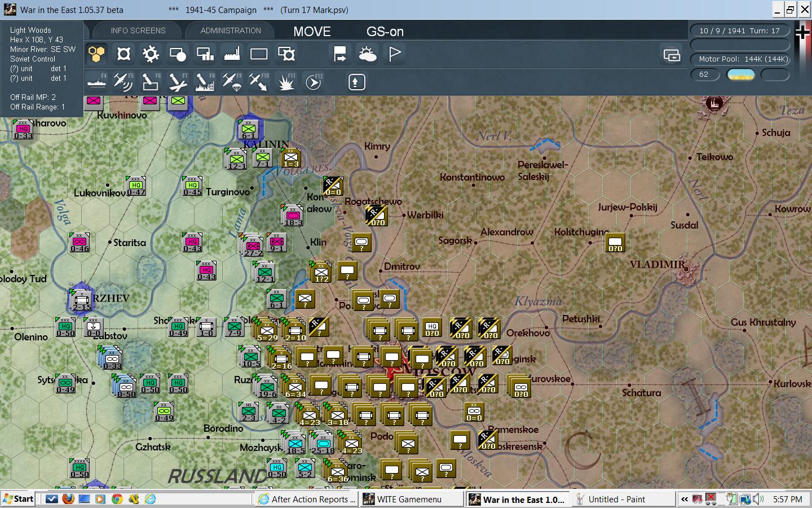The height and width of the screenshot is (508, 812).
Task: Select the 6-1 unit at Kalinin
Action: pos(248,130)
